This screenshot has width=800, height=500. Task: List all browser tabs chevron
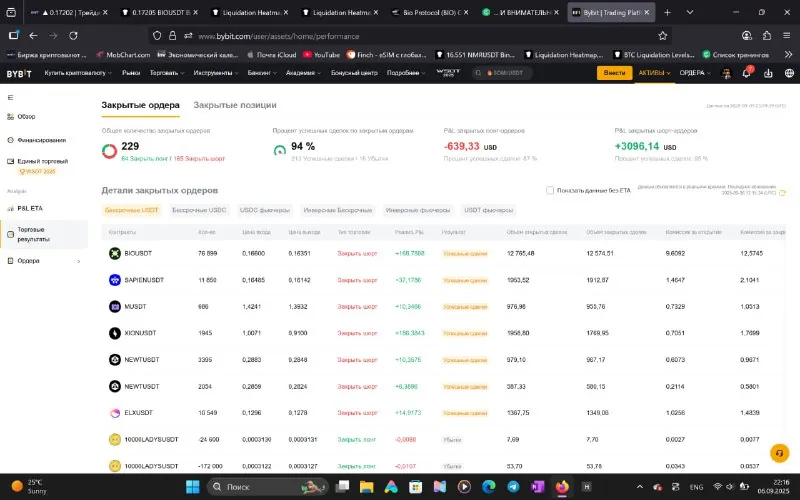point(689,12)
